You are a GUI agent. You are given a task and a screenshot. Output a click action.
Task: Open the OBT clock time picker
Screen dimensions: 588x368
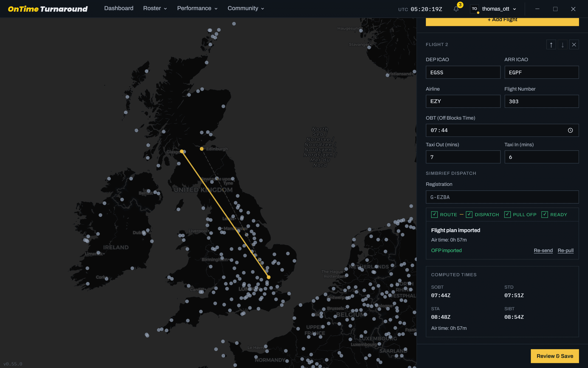tap(570, 130)
